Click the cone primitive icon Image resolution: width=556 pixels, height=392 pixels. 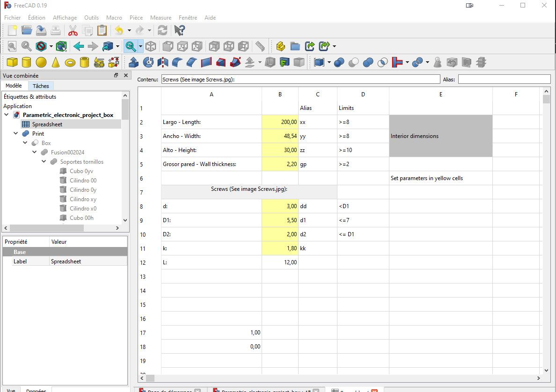coord(56,62)
